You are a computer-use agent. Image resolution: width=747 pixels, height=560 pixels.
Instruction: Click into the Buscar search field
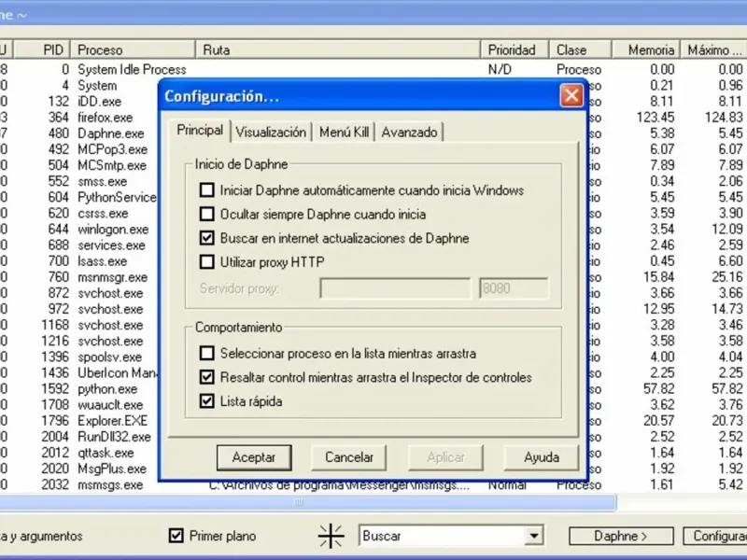click(442, 536)
